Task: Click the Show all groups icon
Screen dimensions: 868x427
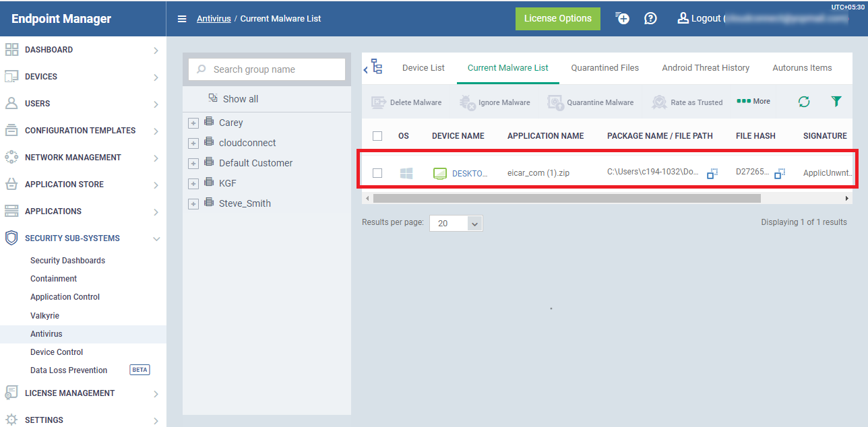Action: click(x=213, y=98)
